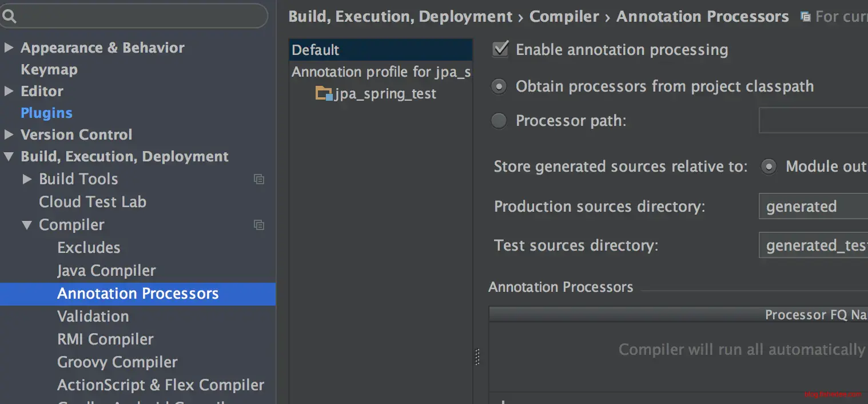Select the jpa_spring_test module folder icon

coord(324,94)
